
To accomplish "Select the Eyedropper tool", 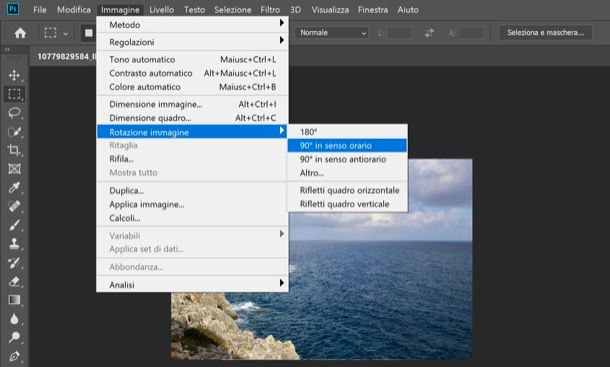I will click(14, 188).
